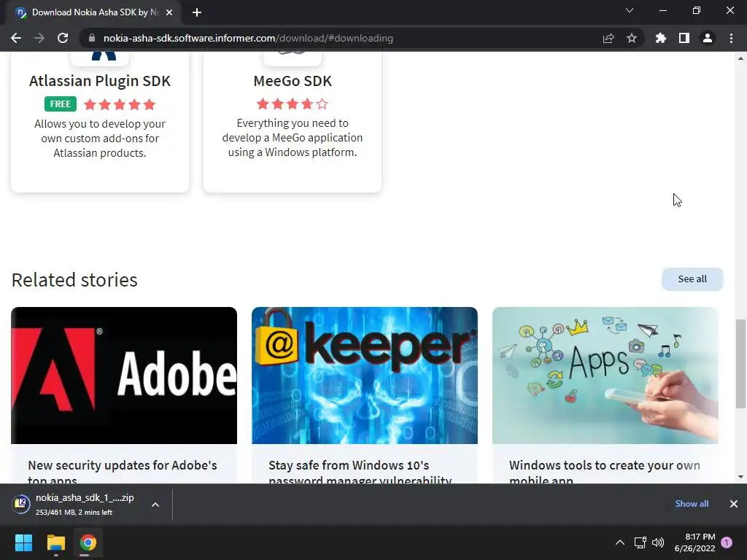Open File Explorer from taskbar
The height and width of the screenshot is (560, 747).
55,542
